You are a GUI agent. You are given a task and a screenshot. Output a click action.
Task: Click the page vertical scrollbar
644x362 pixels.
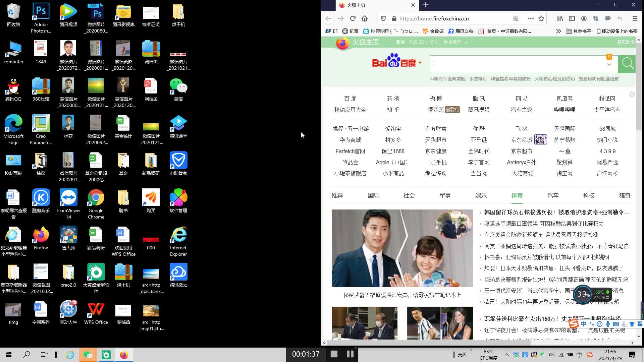coord(639,87)
